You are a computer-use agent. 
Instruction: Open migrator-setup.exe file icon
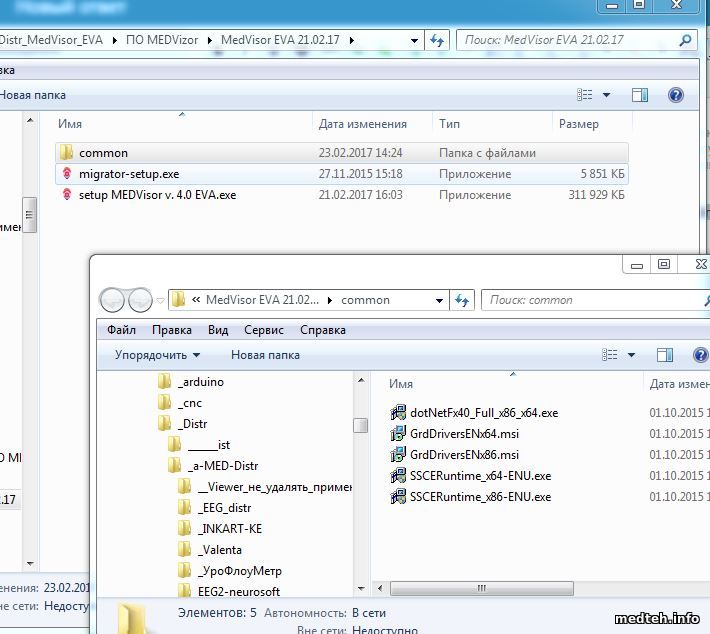tap(66, 174)
